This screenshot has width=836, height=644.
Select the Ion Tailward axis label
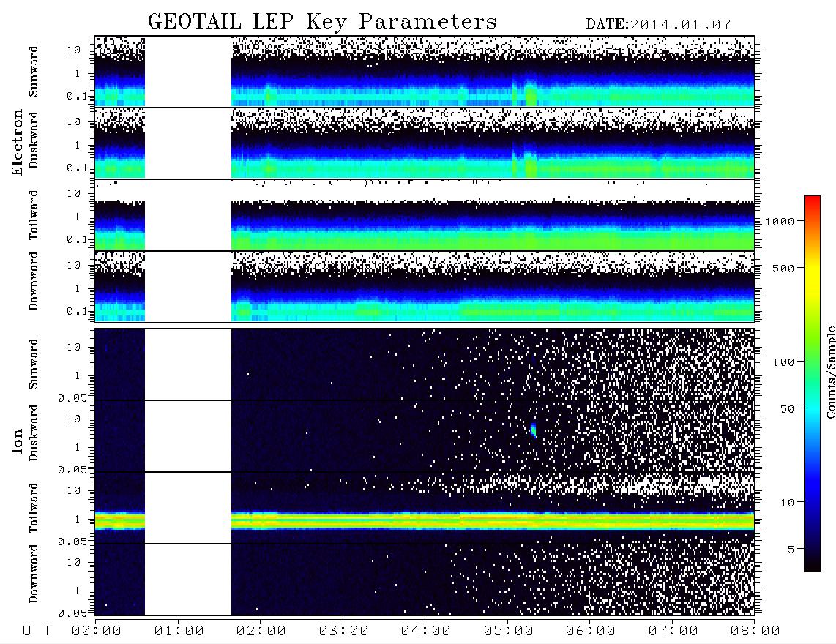(x=34, y=508)
